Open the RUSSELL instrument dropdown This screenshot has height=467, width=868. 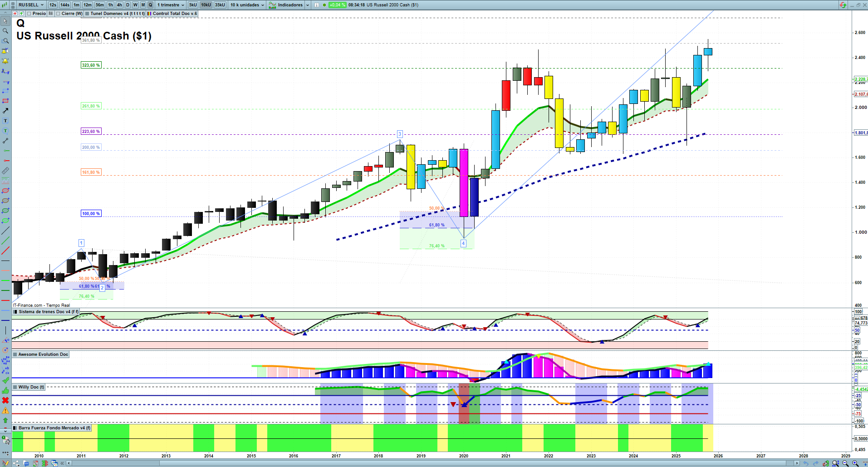click(31, 5)
